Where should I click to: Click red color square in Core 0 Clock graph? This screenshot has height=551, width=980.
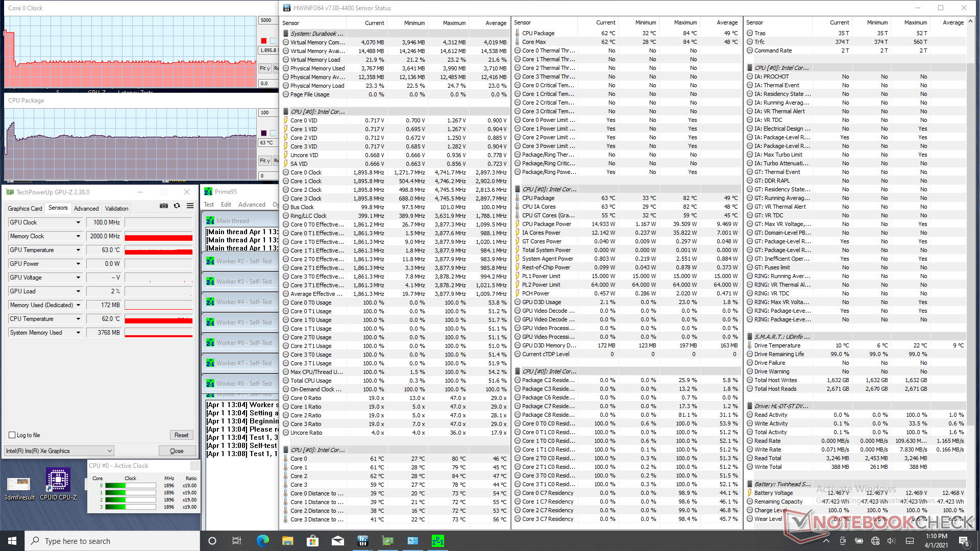coord(263,41)
